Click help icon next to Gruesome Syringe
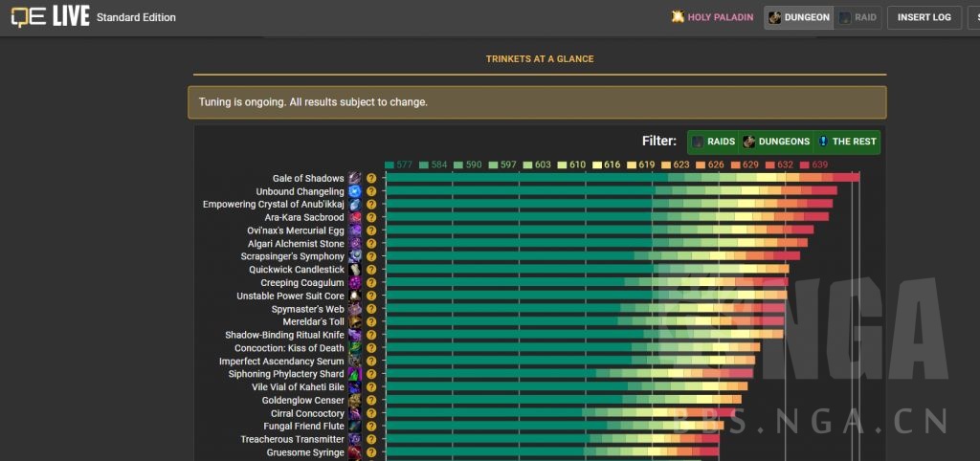This screenshot has height=461, width=980. (370, 452)
